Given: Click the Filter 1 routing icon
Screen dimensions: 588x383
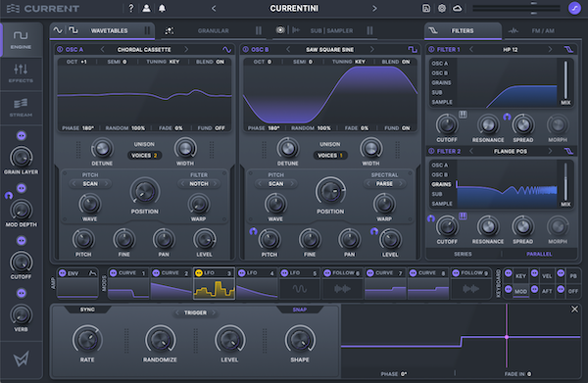Looking at the screenshot, I should pyautogui.click(x=568, y=50).
